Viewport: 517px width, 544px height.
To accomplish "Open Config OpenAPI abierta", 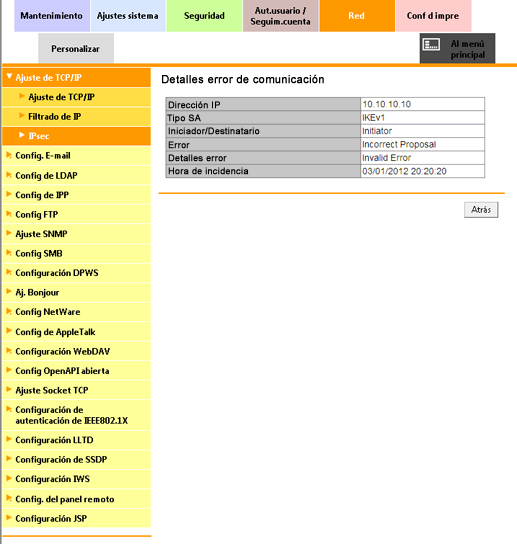I will click(x=76, y=371).
